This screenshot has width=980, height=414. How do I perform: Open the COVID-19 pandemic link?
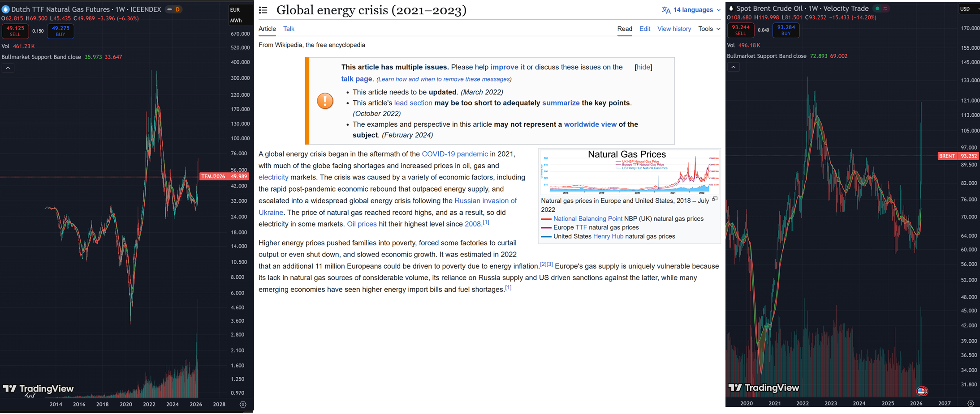point(455,154)
